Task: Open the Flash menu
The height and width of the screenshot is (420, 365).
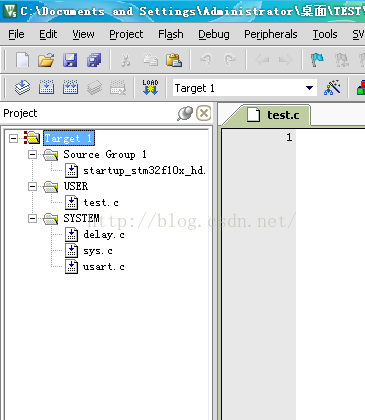Action: 171,34
